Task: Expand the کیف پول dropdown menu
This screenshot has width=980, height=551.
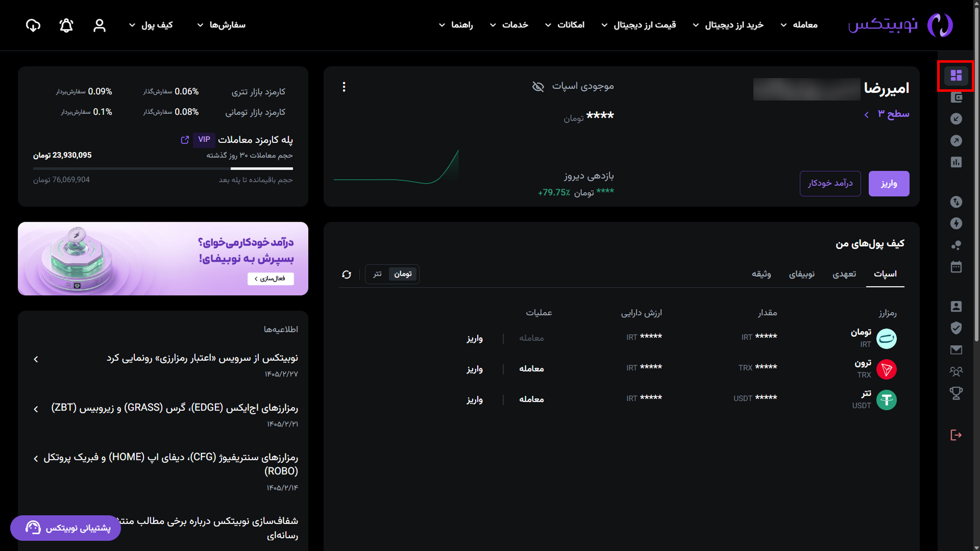Action: (x=151, y=25)
